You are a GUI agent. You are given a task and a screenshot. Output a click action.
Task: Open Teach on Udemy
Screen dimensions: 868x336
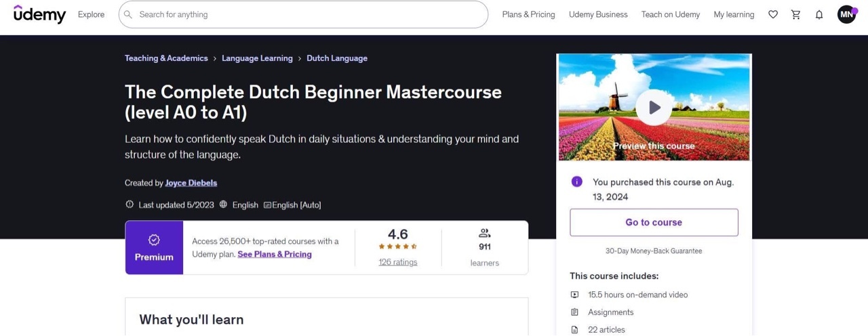point(671,14)
